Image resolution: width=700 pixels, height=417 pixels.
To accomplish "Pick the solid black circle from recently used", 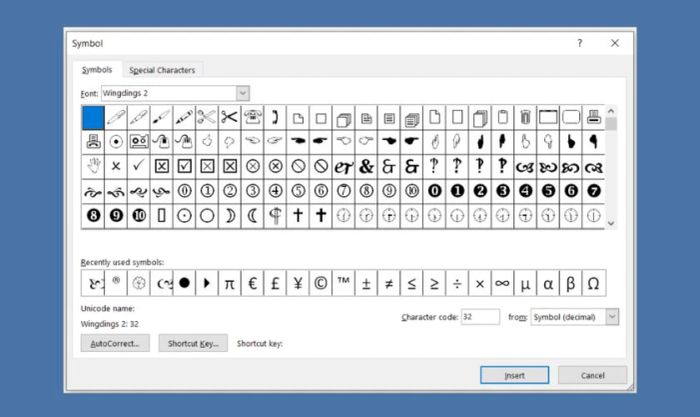I will click(x=184, y=283).
